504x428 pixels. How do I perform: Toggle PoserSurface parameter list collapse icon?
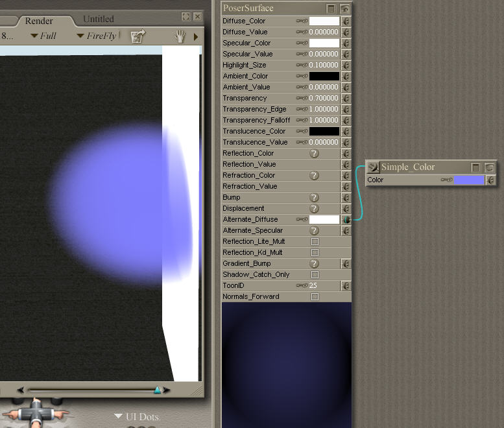point(331,8)
